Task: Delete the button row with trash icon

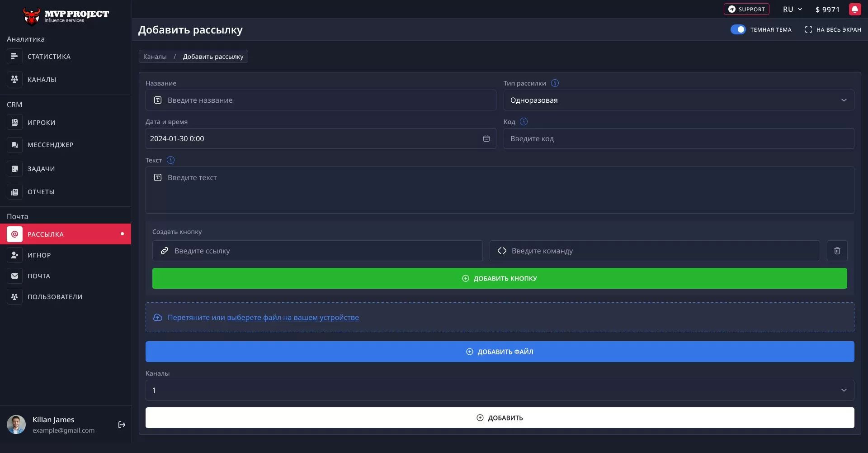Action: point(837,251)
